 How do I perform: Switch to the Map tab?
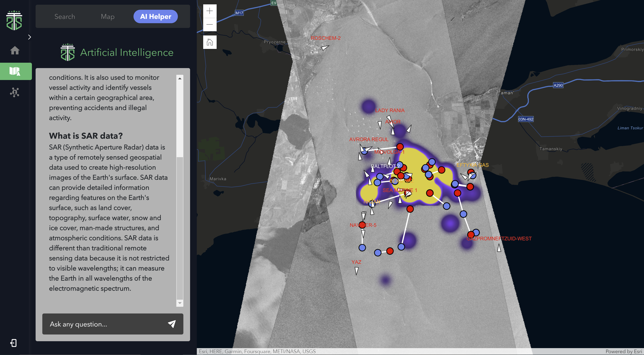point(107,16)
